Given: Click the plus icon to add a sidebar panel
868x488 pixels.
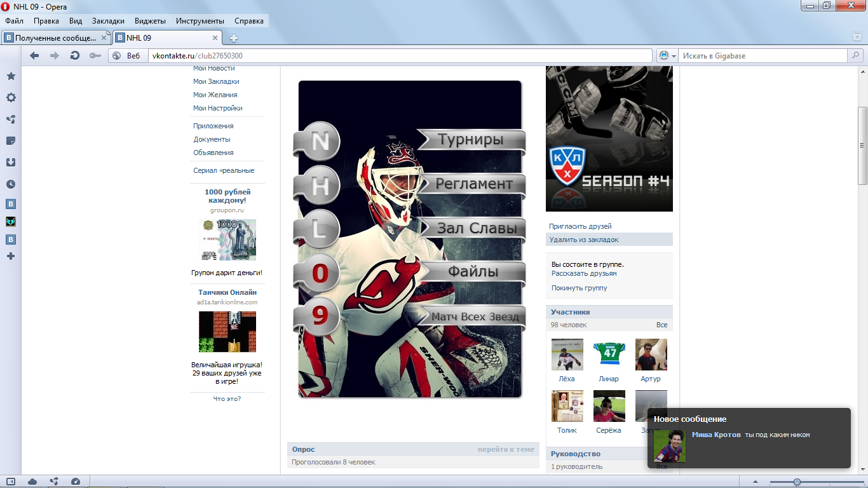Looking at the screenshot, I should (x=11, y=256).
